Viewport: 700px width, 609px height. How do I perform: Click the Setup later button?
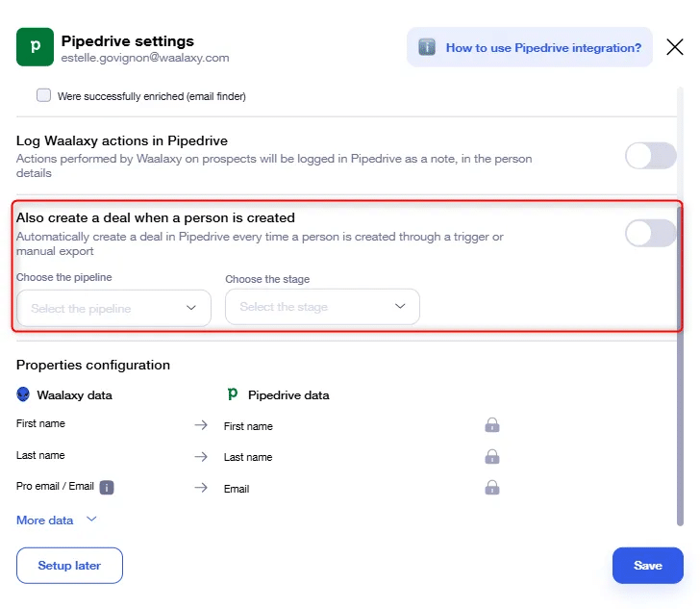click(x=69, y=565)
